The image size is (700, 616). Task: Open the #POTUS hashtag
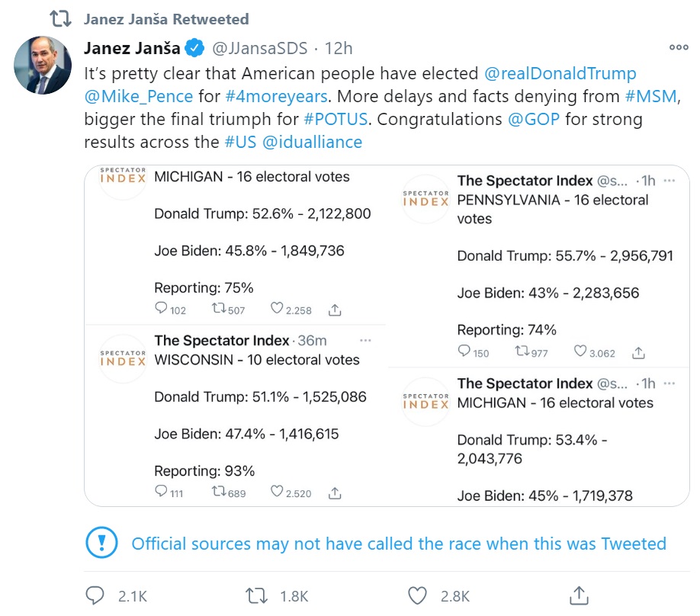pyautogui.click(x=337, y=120)
